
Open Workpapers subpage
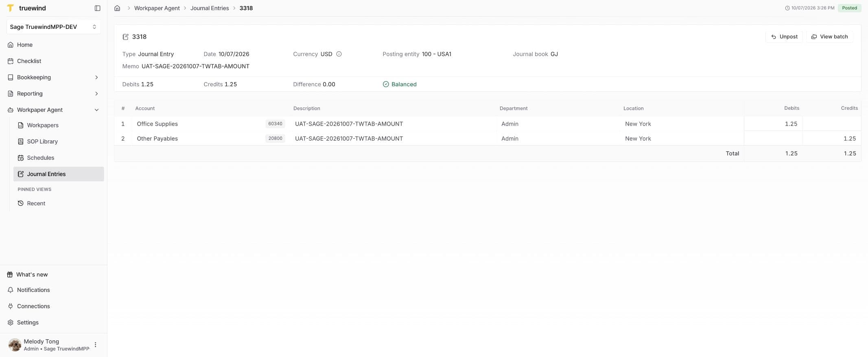(x=43, y=125)
